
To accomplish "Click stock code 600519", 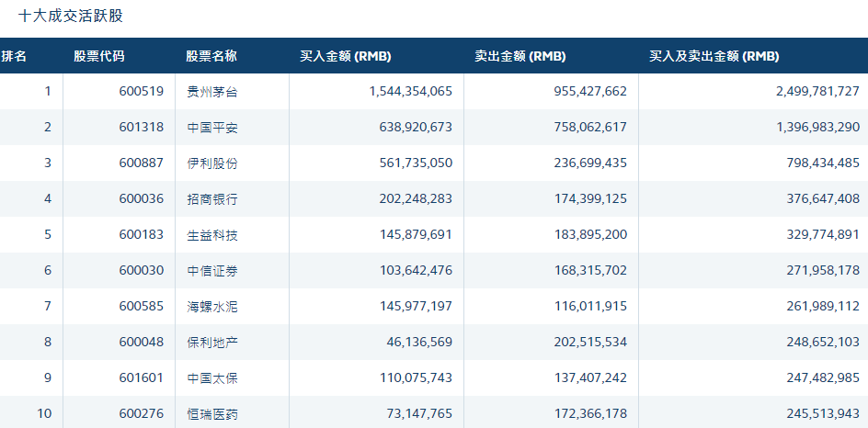I will click(141, 91).
